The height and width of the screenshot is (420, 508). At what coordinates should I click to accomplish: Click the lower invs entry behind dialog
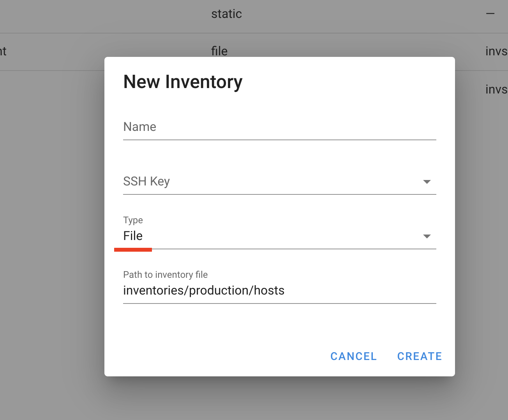497,89
